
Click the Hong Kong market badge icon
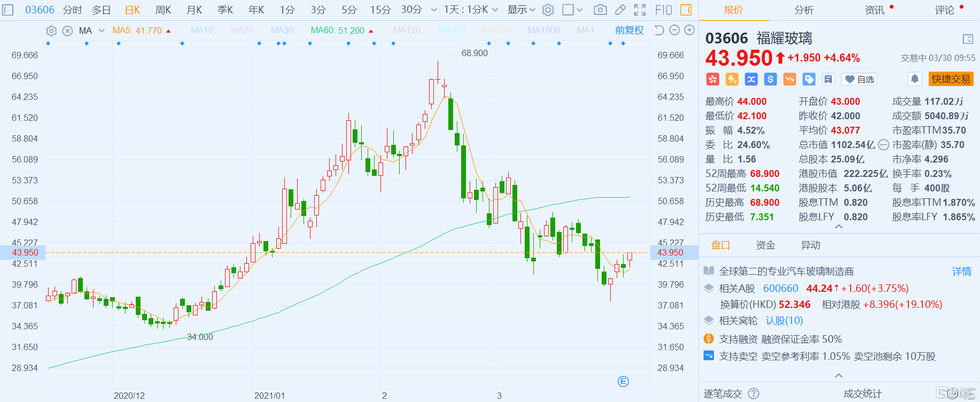tap(713, 79)
